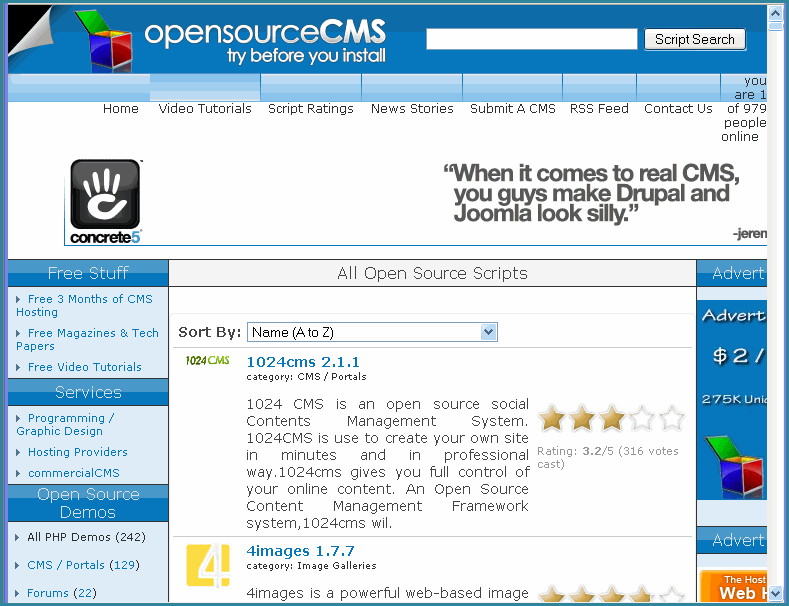This screenshot has height=606, width=789.
Task: Open Contact Us in the navigation
Action: tap(678, 109)
